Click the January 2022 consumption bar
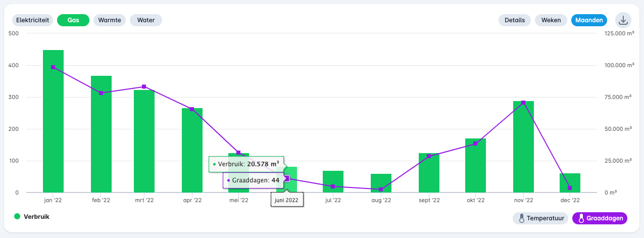Image resolution: width=644 pixels, height=238 pixels. coord(53,121)
